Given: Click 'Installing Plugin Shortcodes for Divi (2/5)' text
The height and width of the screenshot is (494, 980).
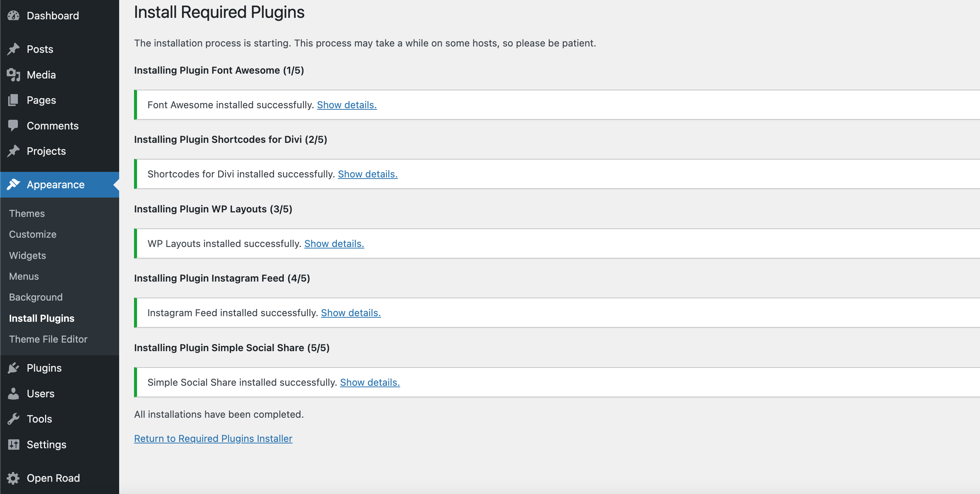Looking at the screenshot, I should [x=230, y=139].
